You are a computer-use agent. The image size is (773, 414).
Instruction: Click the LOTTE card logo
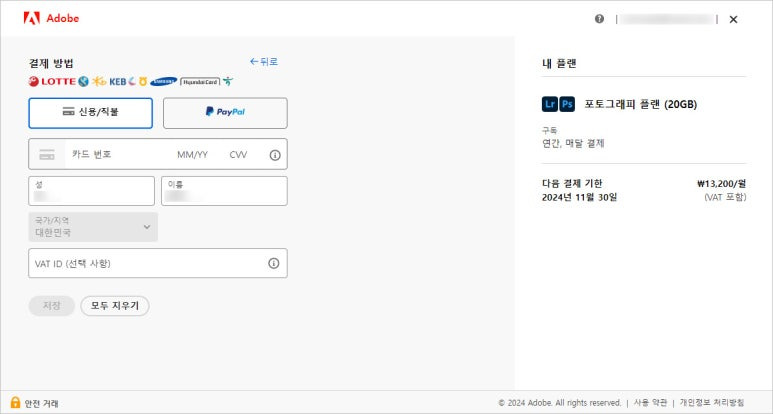(x=52, y=81)
